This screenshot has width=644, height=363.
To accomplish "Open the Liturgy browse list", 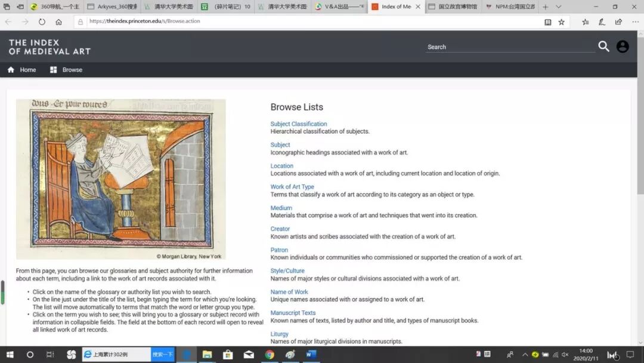I will click(x=279, y=334).
